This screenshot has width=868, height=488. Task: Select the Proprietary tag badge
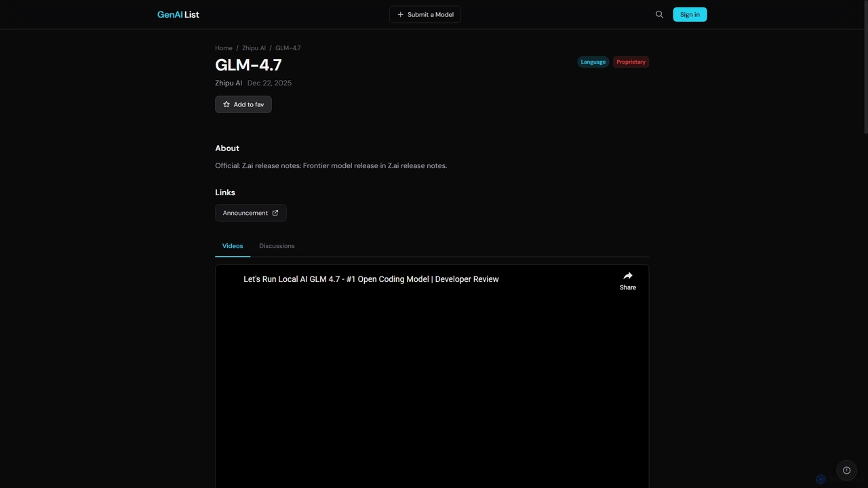click(631, 62)
